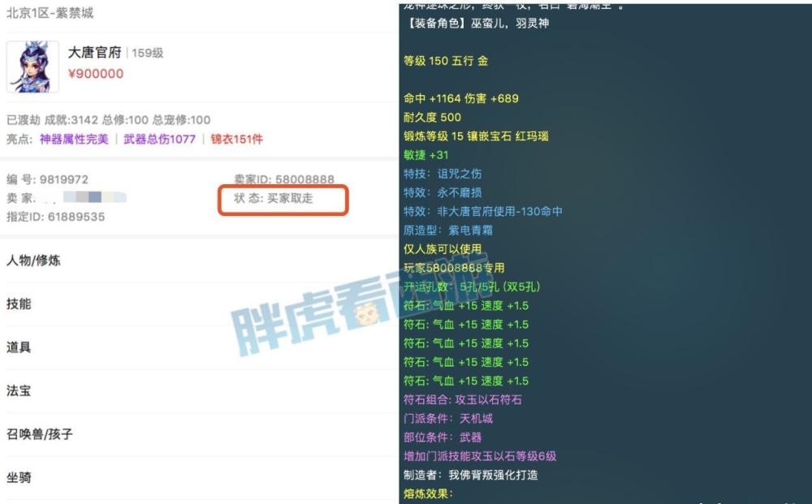Click the 状态: 买家取走 status box

point(283,200)
